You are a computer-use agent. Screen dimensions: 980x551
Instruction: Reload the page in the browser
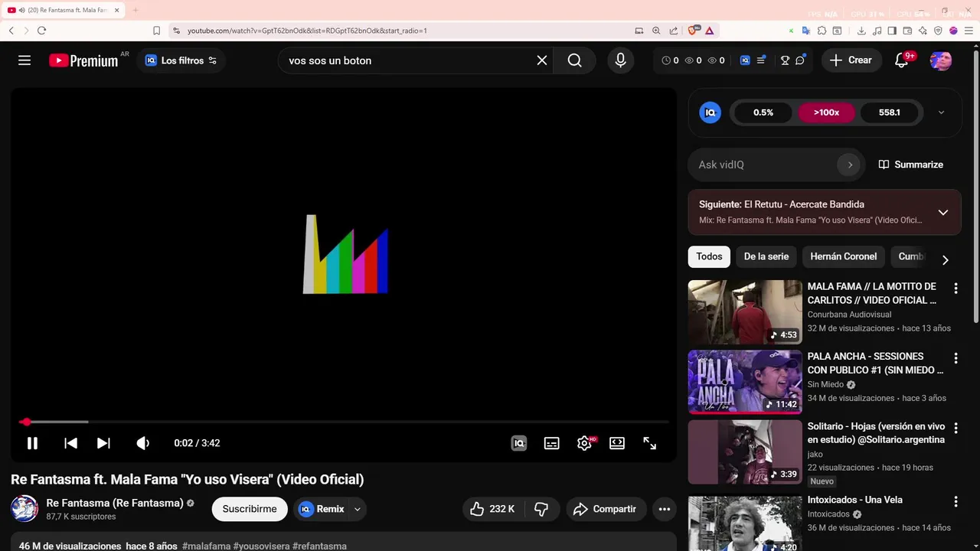coord(41,31)
